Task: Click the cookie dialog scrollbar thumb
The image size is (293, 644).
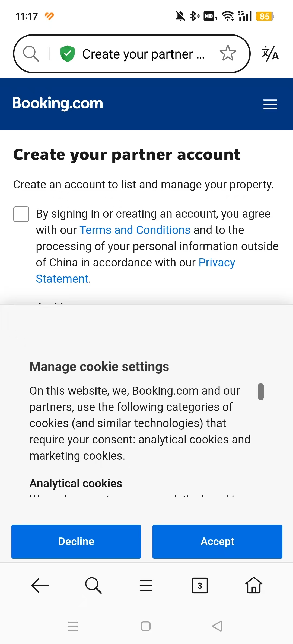Action: tap(261, 391)
